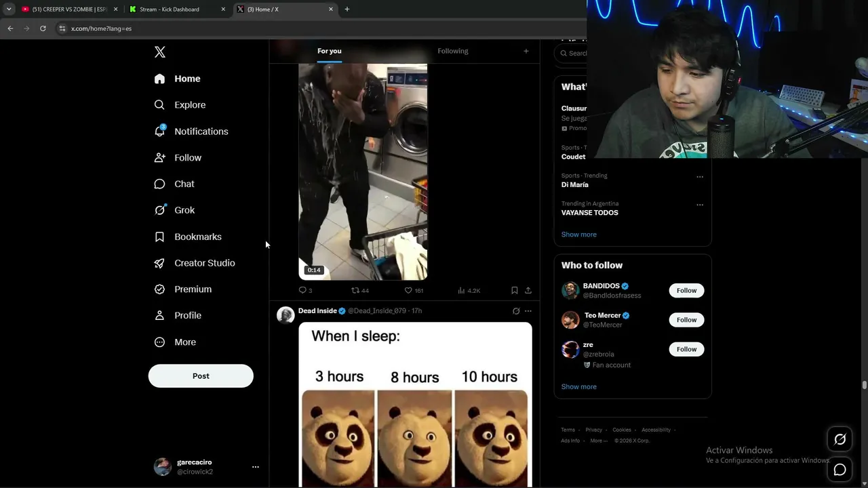Open the VAYANSE TODOS trending topic

pyautogui.click(x=590, y=213)
